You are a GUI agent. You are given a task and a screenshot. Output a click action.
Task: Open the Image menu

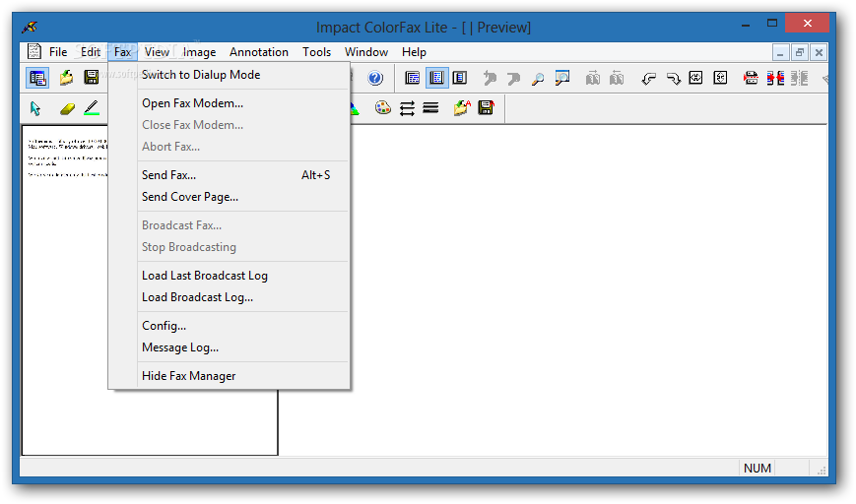tap(199, 52)
